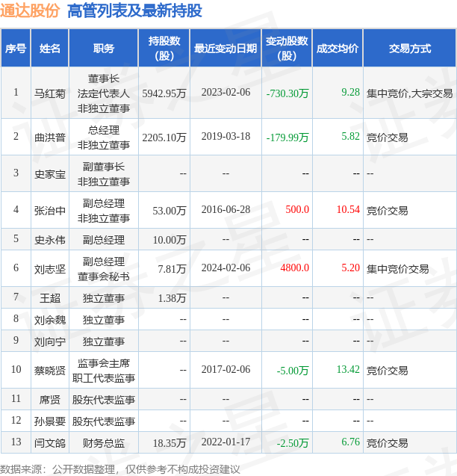Screen dimensions: 457x476
Task: Click the average price 9.28
Action: [x=350, y=93]
